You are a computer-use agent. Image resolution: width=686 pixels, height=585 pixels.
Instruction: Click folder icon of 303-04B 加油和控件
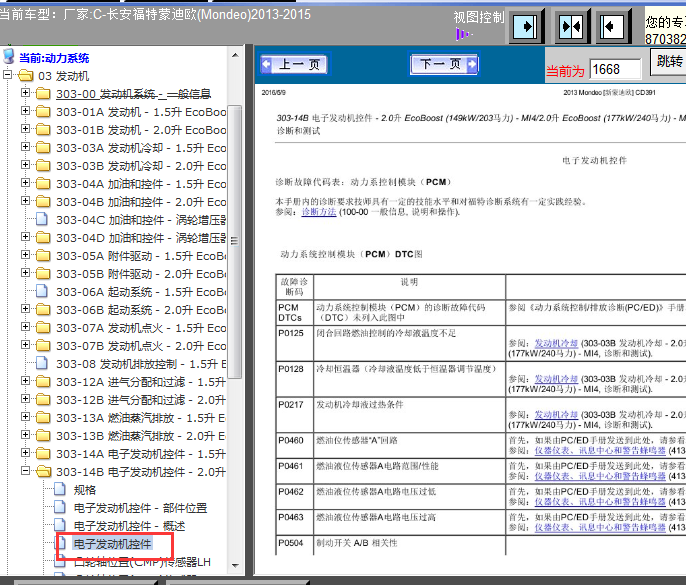coord(43,201)
